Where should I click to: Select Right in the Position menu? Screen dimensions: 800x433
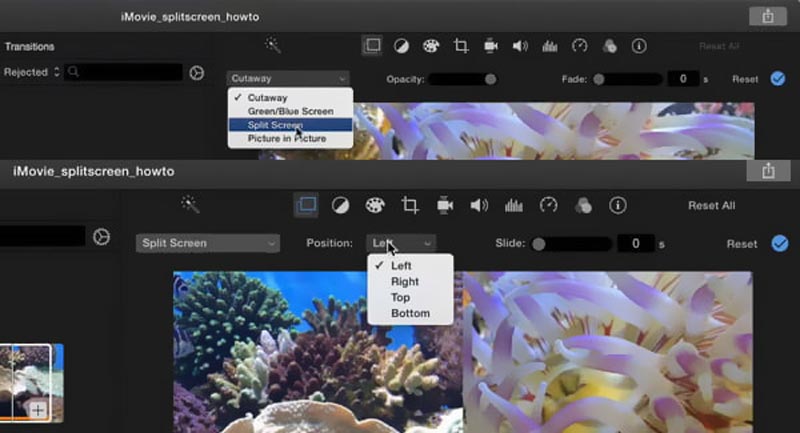coord(410,282)
